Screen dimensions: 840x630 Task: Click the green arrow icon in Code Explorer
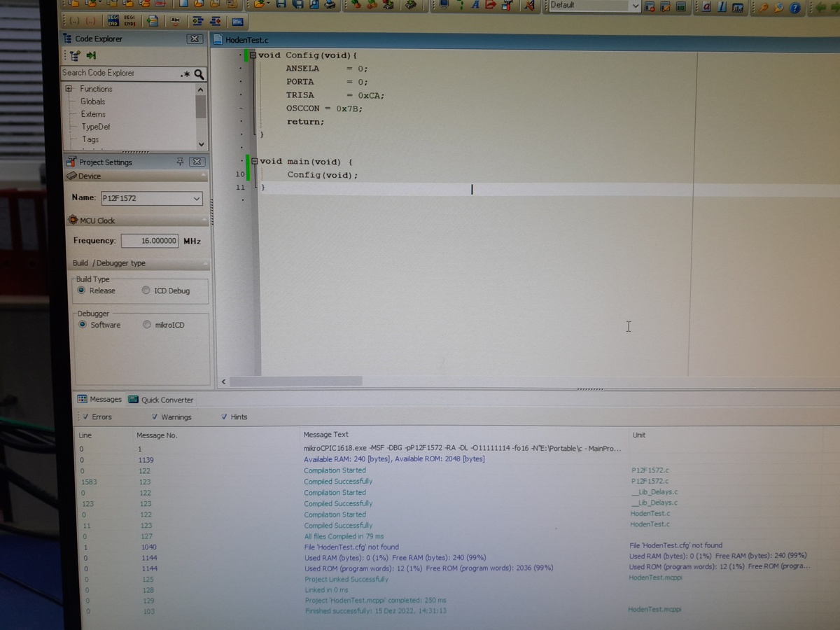coord(91,55)
